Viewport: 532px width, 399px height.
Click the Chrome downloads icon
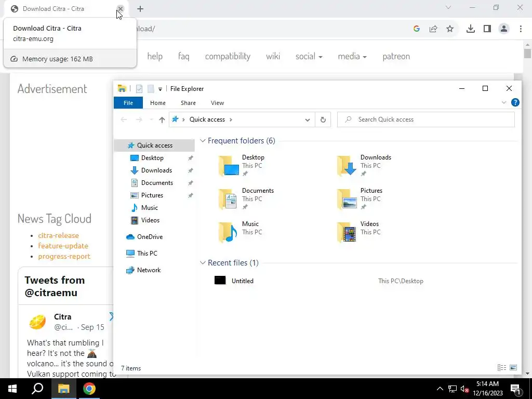click(470, 29)
